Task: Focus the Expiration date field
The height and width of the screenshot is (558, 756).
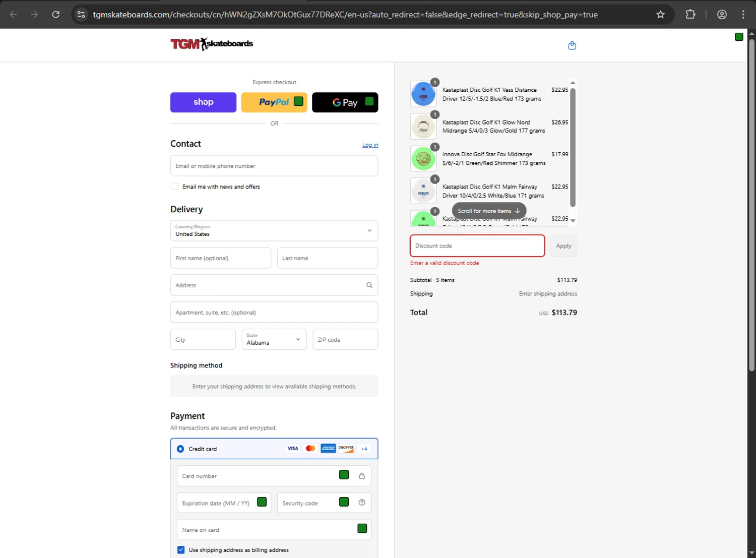Action: click(224, 503)
